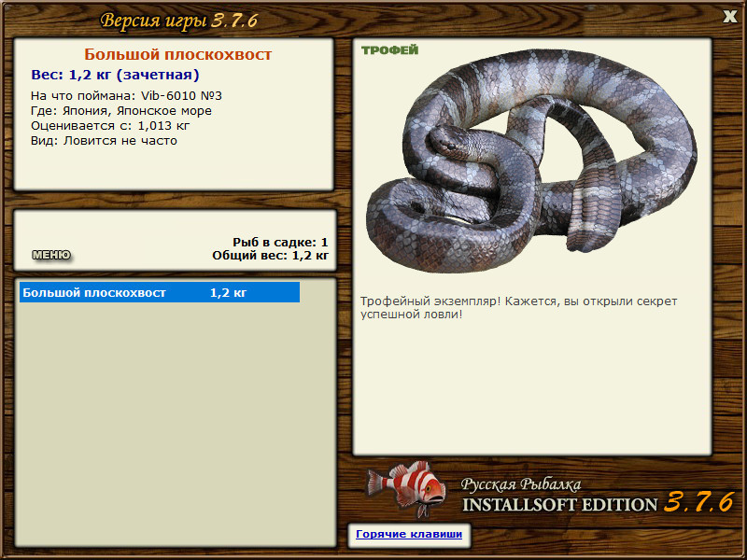This screenshot has height=560, width=747.
Task: Click the Трофейный экземпляр description text
Action: [x=518, y=308]
